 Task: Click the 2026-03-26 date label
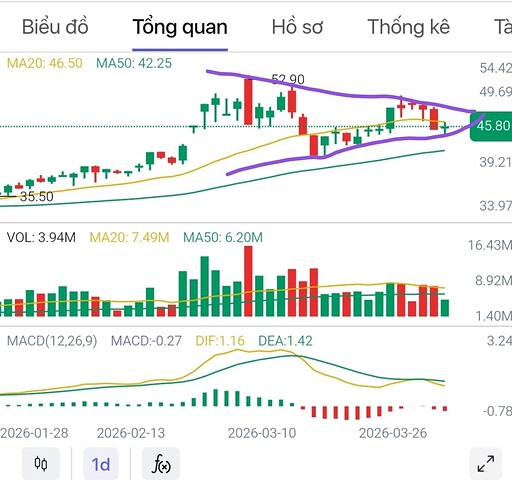(393, 433)
